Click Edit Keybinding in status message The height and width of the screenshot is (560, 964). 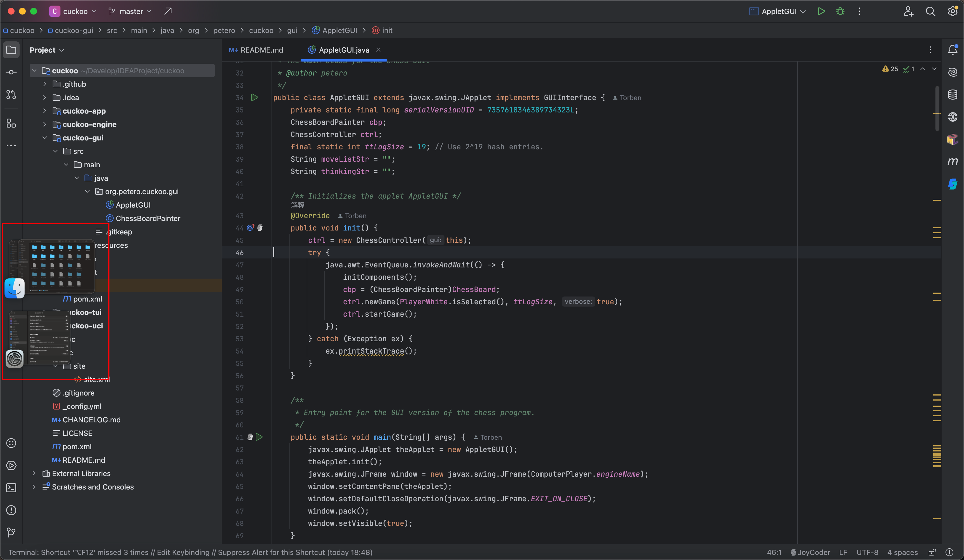click(x=183, y=552)
